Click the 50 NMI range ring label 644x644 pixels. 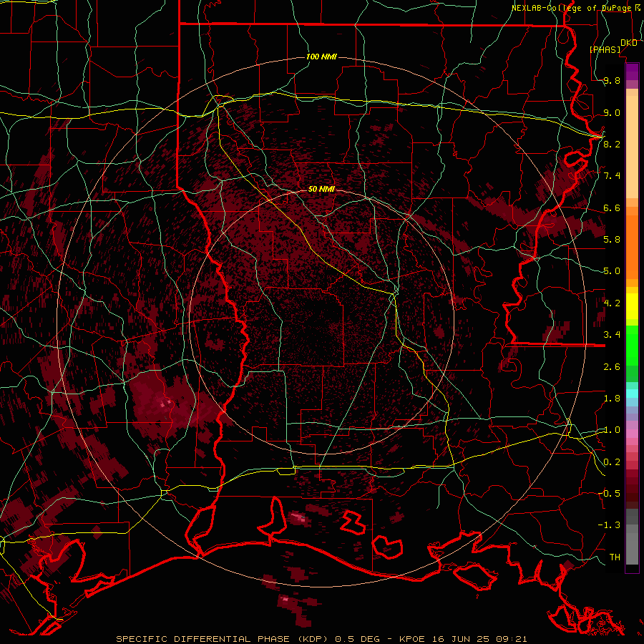point(321,189)
